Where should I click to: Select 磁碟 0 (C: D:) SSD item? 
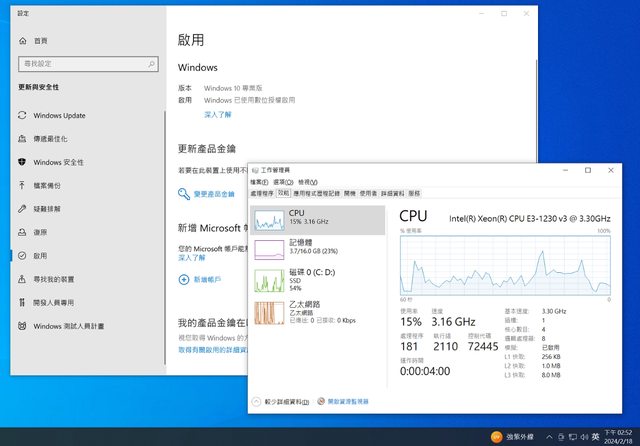click(318, 280)
